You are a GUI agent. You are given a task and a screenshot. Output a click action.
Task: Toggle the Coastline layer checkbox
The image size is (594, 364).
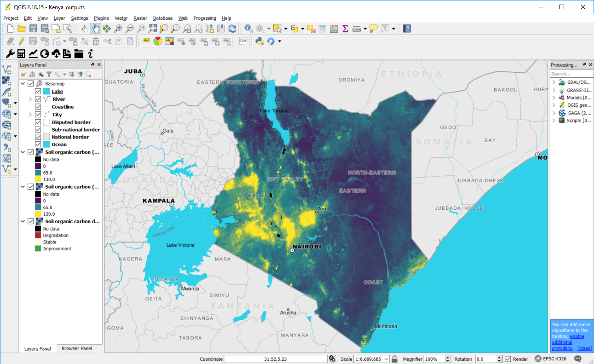pos(38,107)
